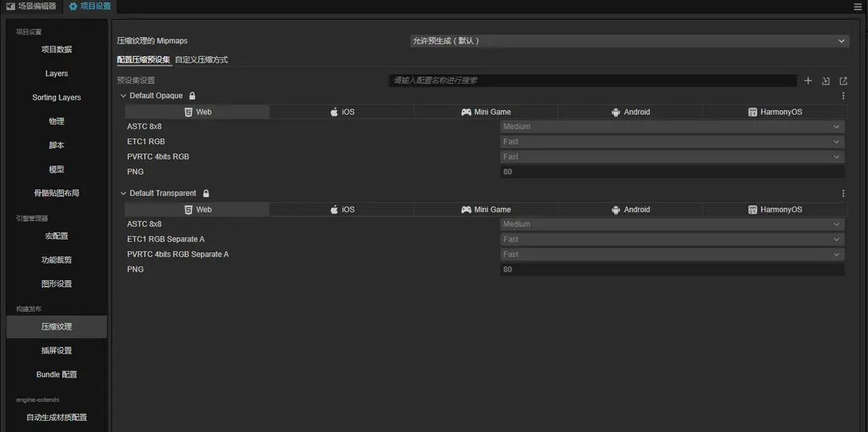Open Layers in the sidebar
The height and width of the screenshot is (432, 868).
(x=56, y=74)
